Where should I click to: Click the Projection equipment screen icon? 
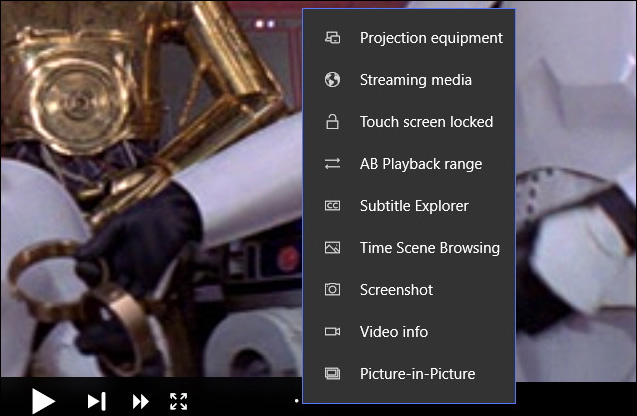click(x=333, y=38)
